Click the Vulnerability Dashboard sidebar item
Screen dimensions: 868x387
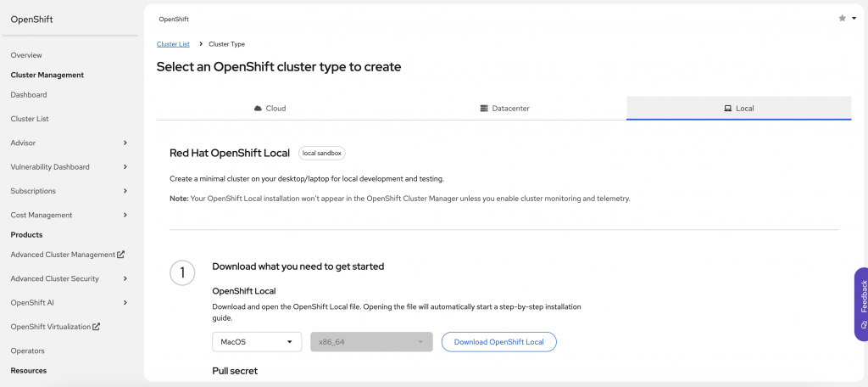[x=50, y=167]
